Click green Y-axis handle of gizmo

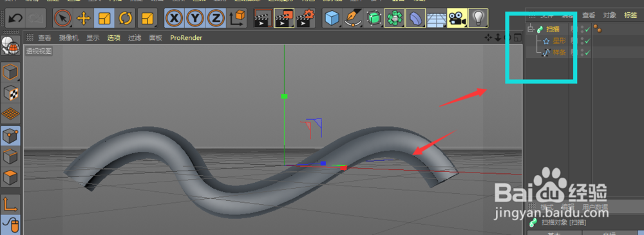[284, 97]
